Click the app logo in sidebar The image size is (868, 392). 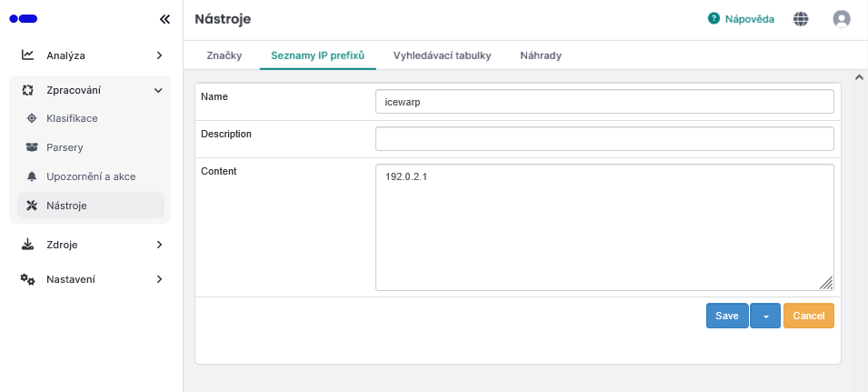(x=24, y=18)
